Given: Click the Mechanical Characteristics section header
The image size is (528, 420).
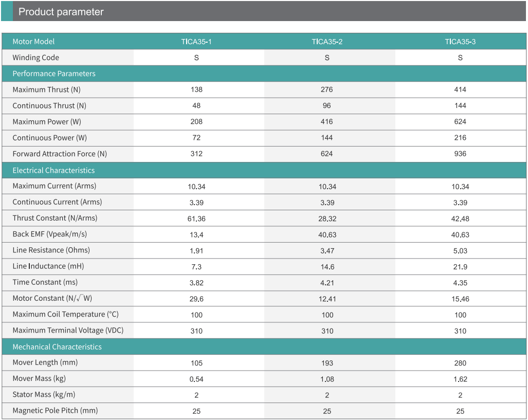Looking at the screenshot, I should pyautogui.click(x=57, y=347).
